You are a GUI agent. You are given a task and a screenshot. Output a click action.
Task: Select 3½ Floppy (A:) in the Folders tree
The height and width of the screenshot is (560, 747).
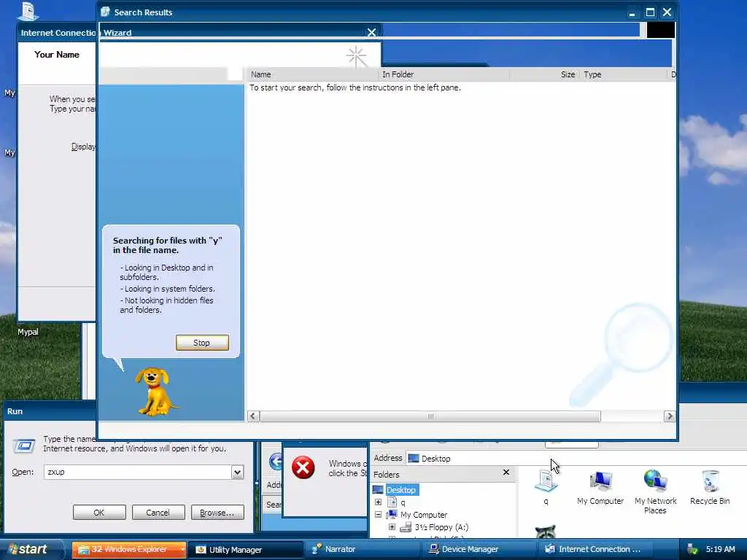(441, 527)
